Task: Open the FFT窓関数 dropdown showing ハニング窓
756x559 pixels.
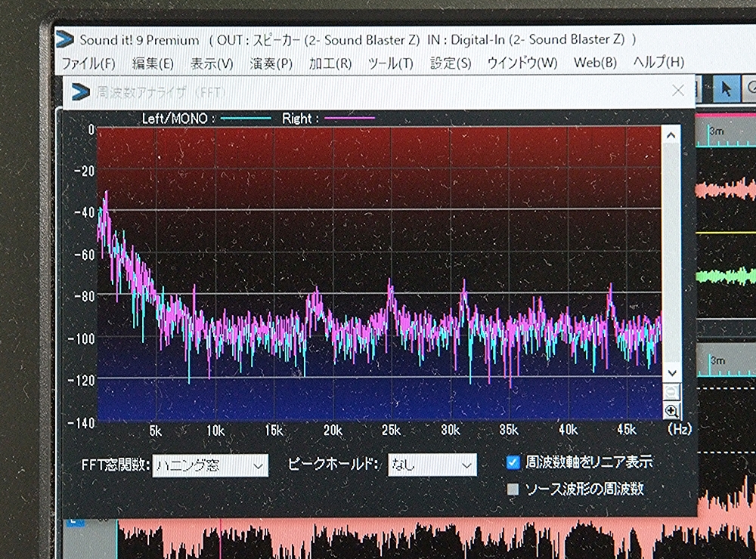Action: tap(209, 465)
